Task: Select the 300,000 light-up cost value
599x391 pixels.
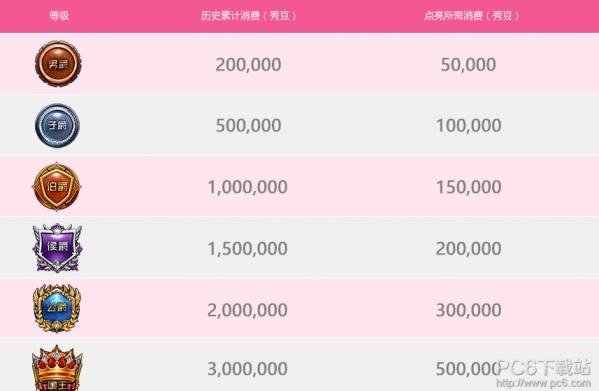Action: (468, 310)
